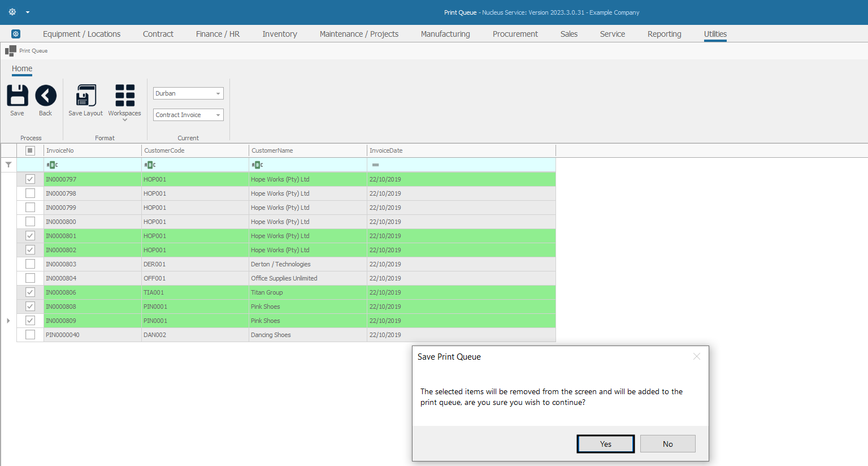Select the Home ribbon tab

click(22, 68)
